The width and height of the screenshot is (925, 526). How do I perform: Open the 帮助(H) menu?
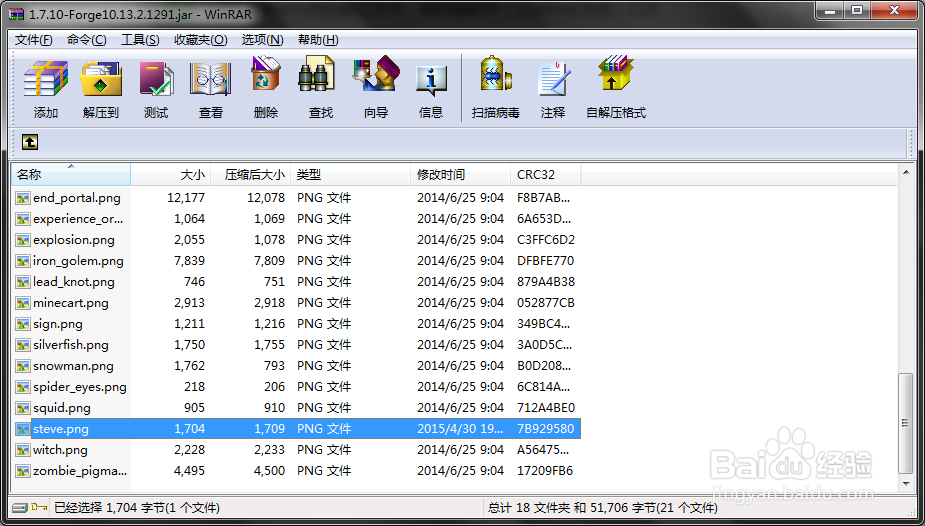[318, 40]
